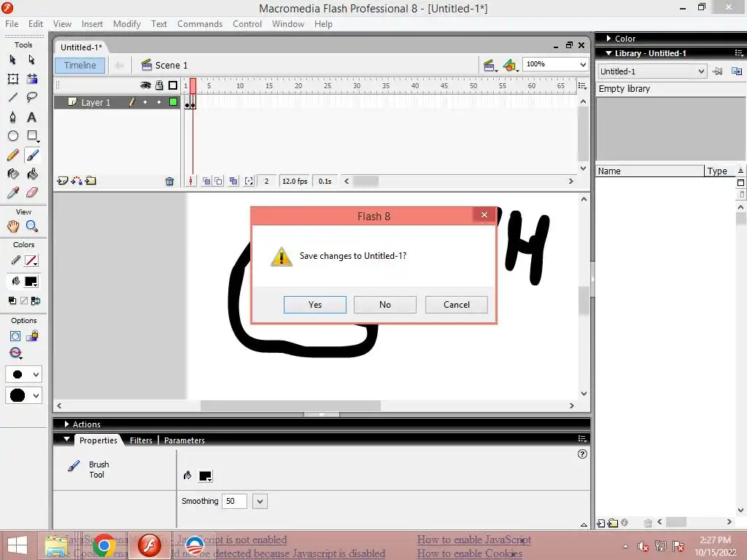This screenshot has height=560, width=747.
Task: Toggle Lock Fill option
Action: (x=32, y=336)
